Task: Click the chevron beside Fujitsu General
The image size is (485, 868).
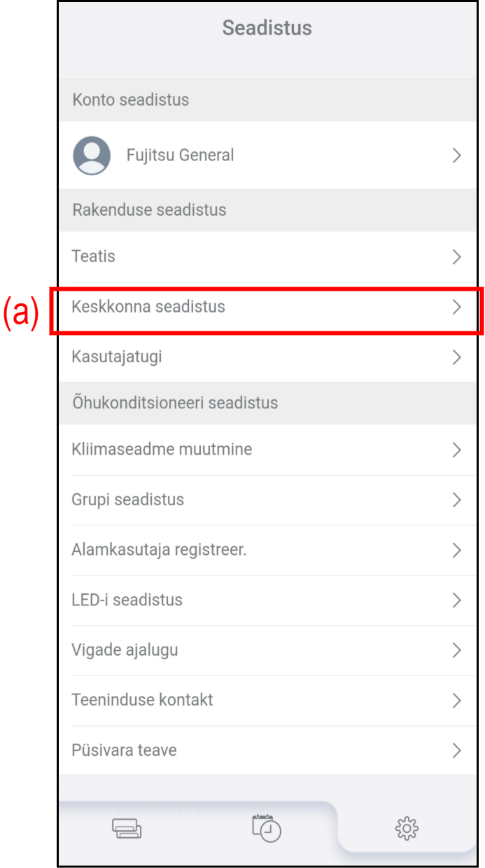Action: pos(457,156)
